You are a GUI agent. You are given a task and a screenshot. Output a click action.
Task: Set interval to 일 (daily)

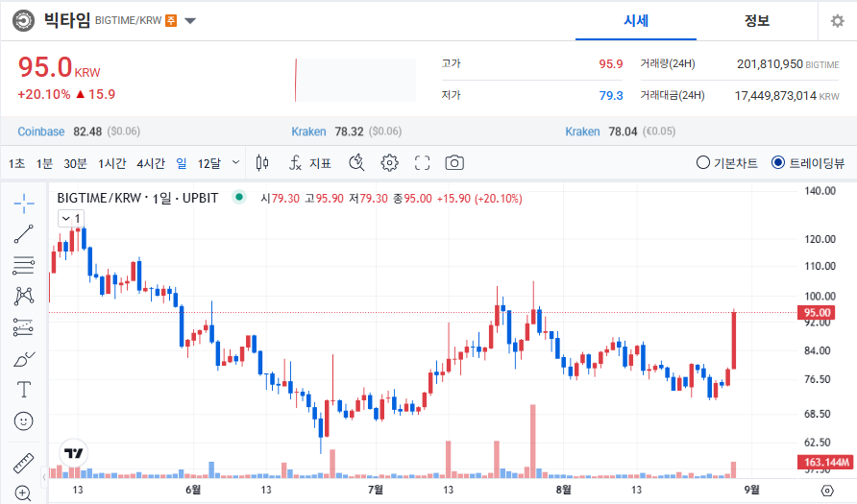pyautogui.click(x=182, y=163)
